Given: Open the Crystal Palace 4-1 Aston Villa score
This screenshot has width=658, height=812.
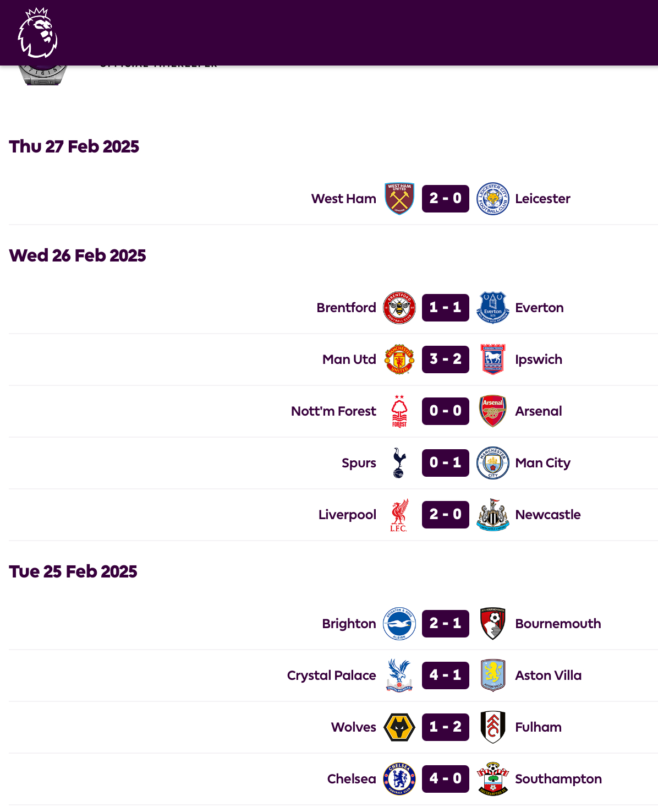Looking at the screenshot, I should pyautogui.click(x=446, y=675).
